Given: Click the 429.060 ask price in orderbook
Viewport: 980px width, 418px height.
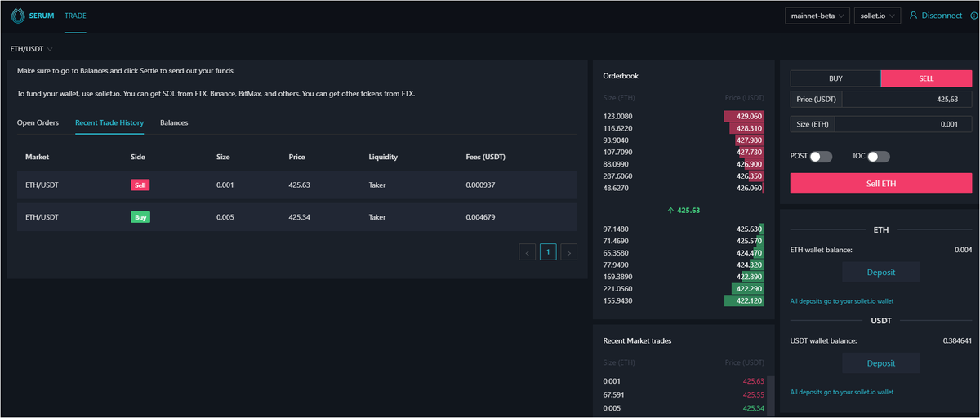Looking at the screenshot, I should pos(749,117).
